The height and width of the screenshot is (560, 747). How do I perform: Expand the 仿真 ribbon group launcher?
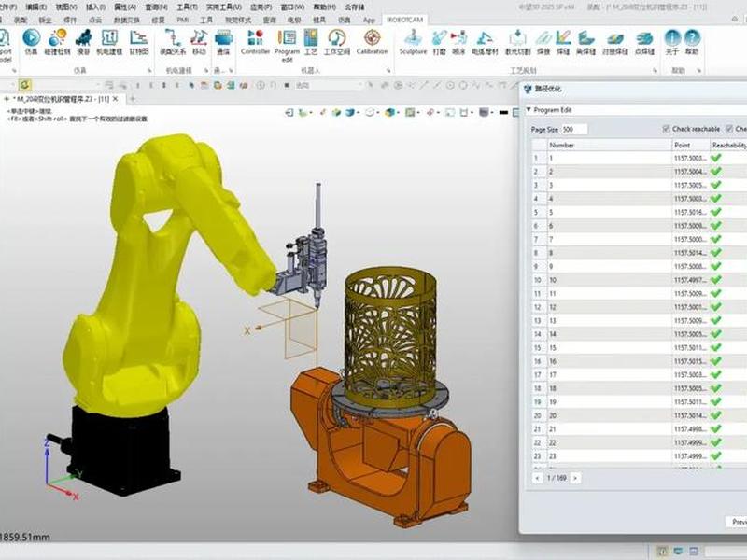[149, 71]
